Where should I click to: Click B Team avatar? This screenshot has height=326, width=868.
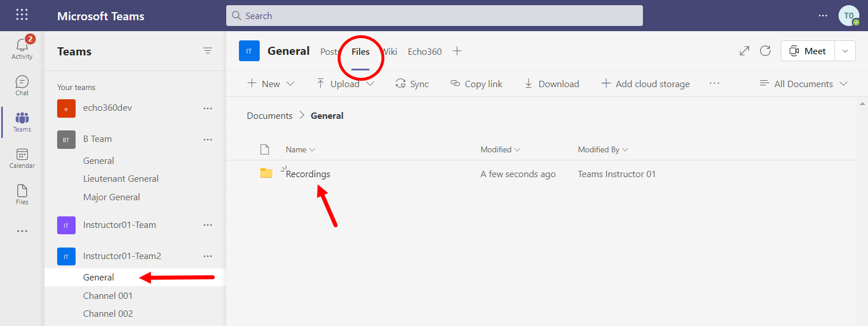point(66,139)
